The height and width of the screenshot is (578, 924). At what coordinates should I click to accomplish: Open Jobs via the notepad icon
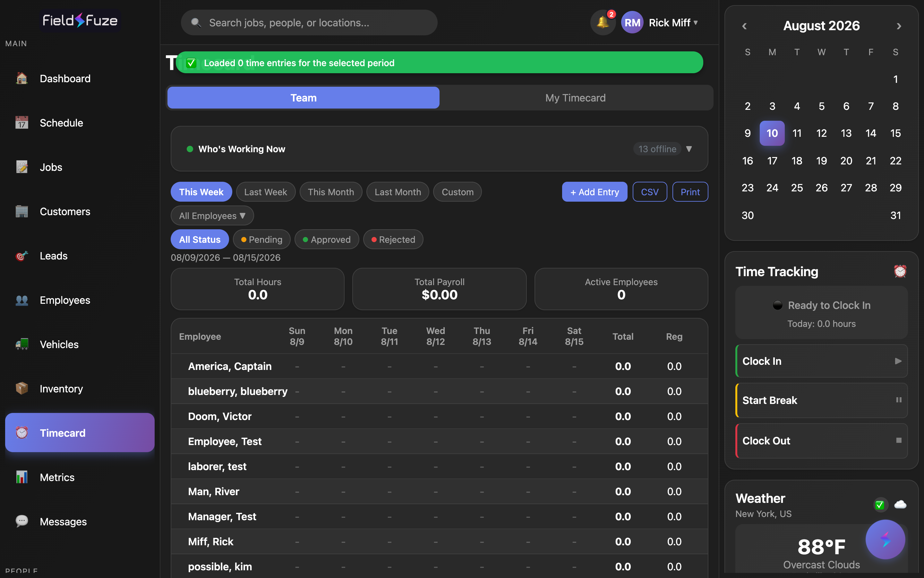point(22,167)
